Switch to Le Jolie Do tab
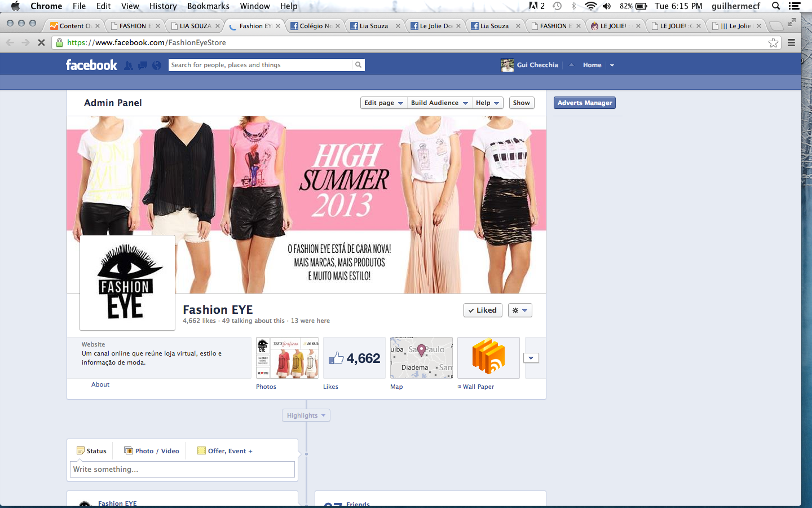This screenshot has height=508, width=812. pos(435,26)
